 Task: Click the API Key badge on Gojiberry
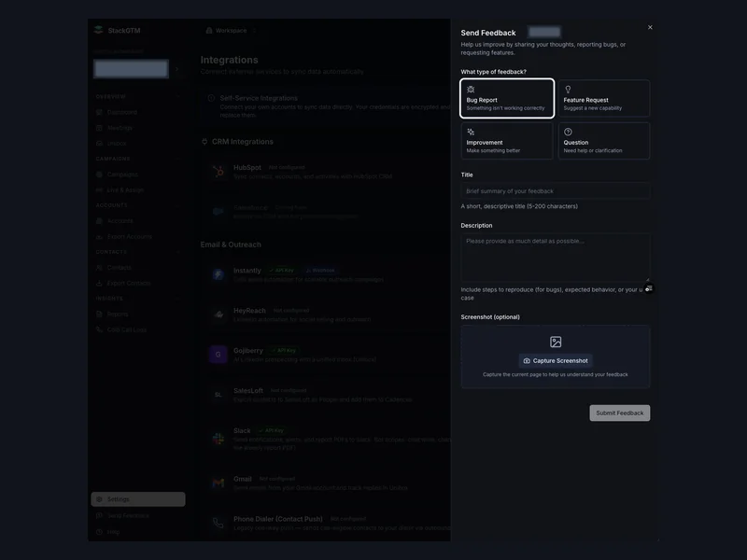pyautogui.click(x=284, y=350)
